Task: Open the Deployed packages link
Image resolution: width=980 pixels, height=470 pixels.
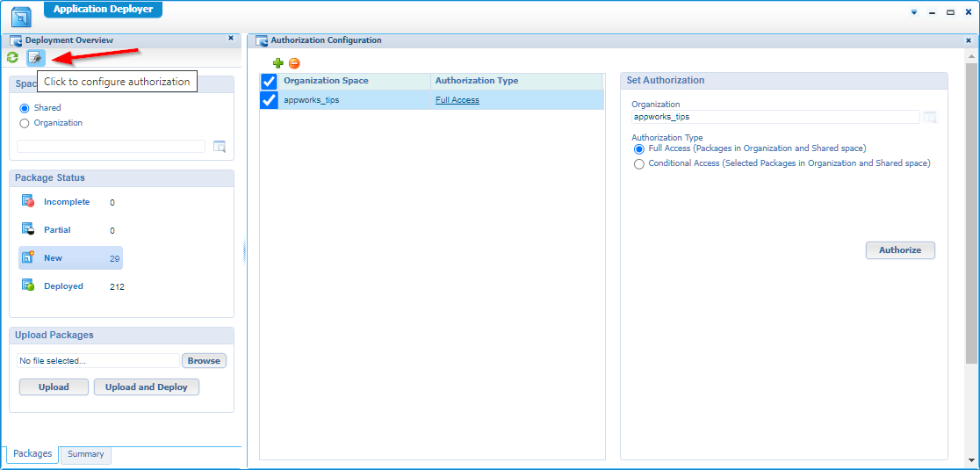Action: pos(63,286)
